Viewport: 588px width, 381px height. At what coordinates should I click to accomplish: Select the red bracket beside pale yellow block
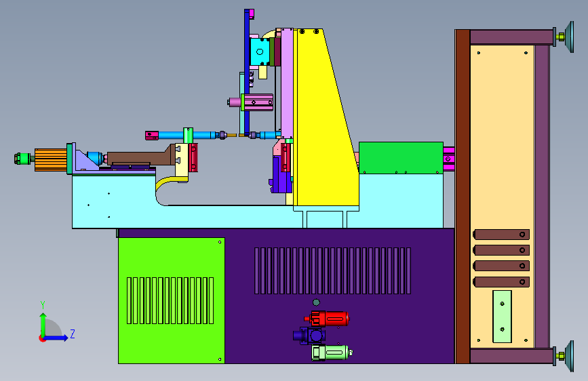193,157
